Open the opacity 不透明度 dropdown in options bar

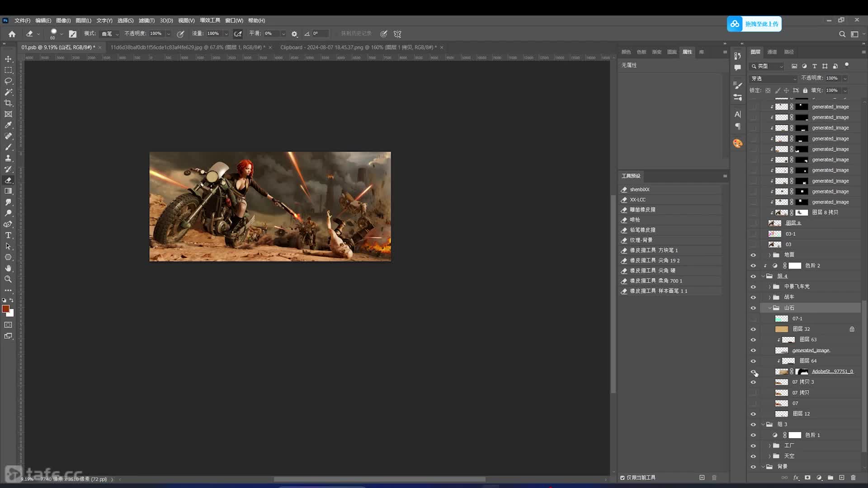click(168, 34)
